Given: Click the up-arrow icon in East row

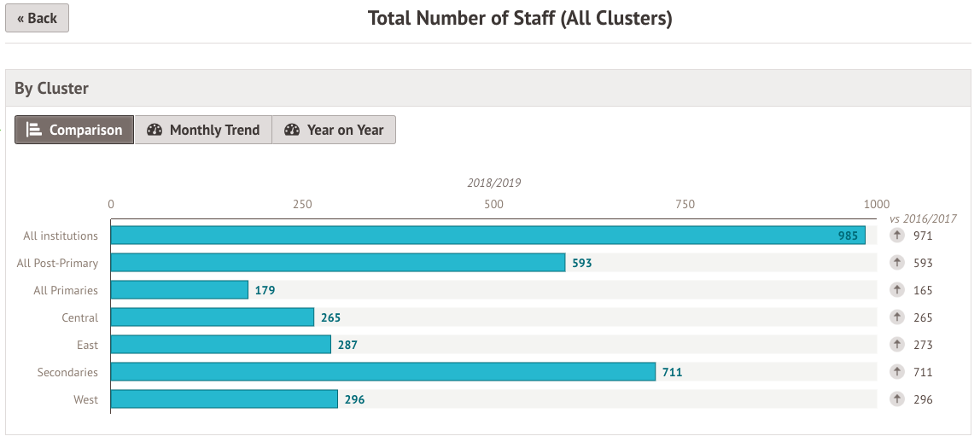Looking at the screenshot, I should pyautogui.click(x=896, y=345).
